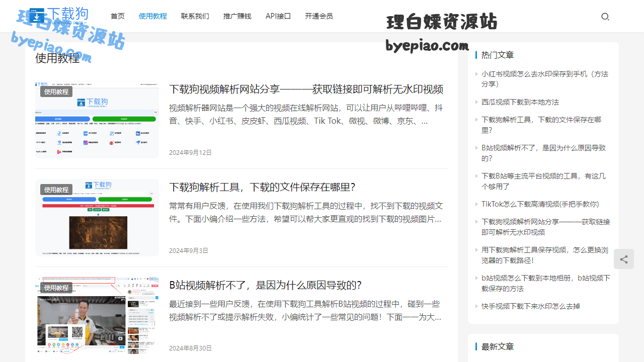Click thumbnail of 视频解析网站分享 article
644x362 pixels.
pyautogui.click(x=97, y=120)
